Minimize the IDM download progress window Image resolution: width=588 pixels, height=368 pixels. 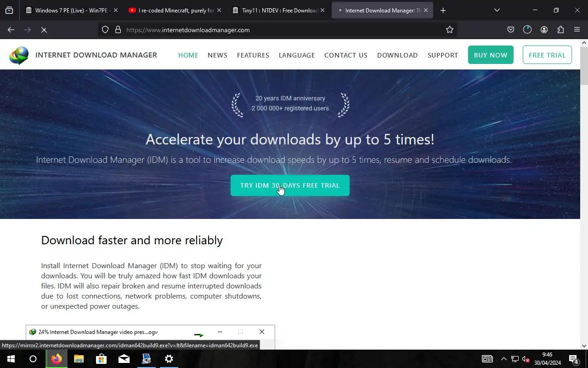220,332
